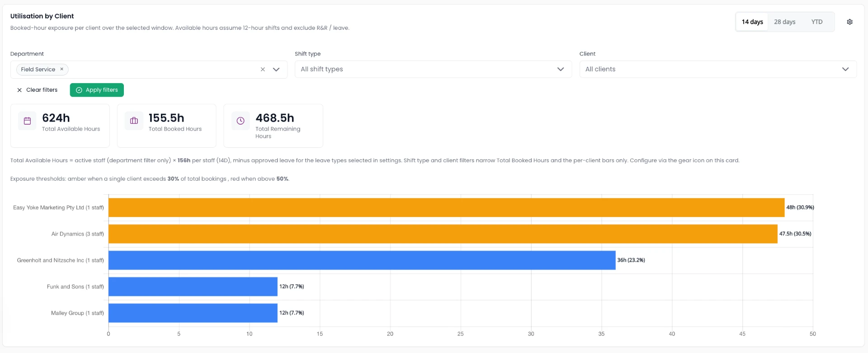Click the 'Utilisation by Client' heading
This screenshot has height=353, width=868.
tap(42, 16)
